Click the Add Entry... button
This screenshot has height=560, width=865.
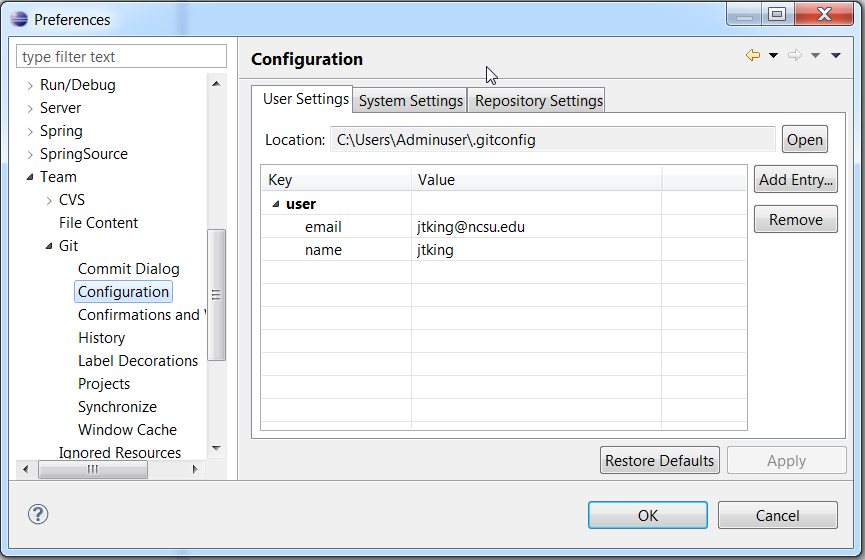[795, 179]
